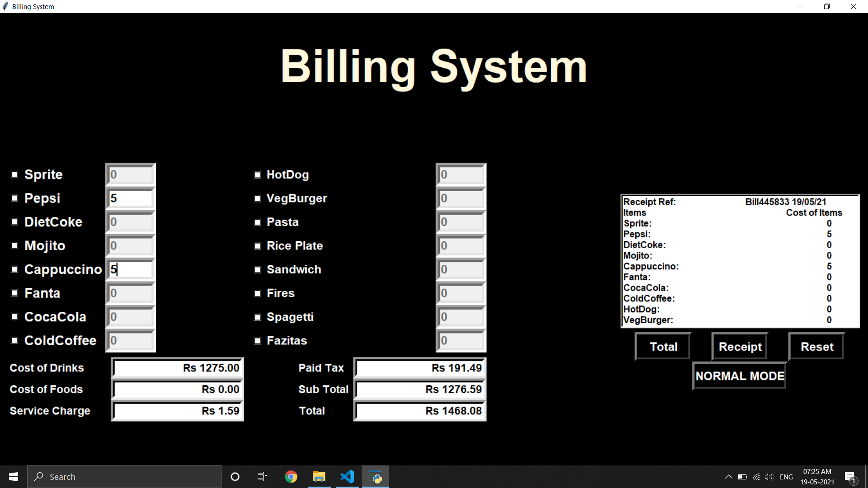
Task: Open Task View from the taskbar
Action: [262, 476]
